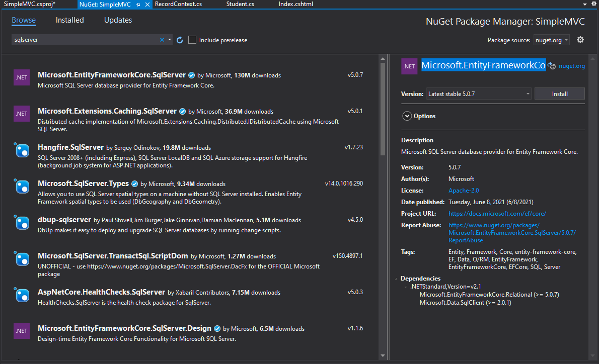Image resolution: width=599 pixels, height=364 pixels.
Task: Click details pane scroll down arrow
Action: pyautogui.click(x=593, y=355)
